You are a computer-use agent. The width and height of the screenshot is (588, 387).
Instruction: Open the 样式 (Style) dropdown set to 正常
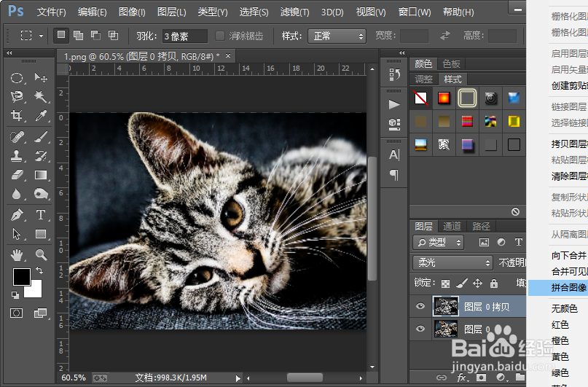337,36
